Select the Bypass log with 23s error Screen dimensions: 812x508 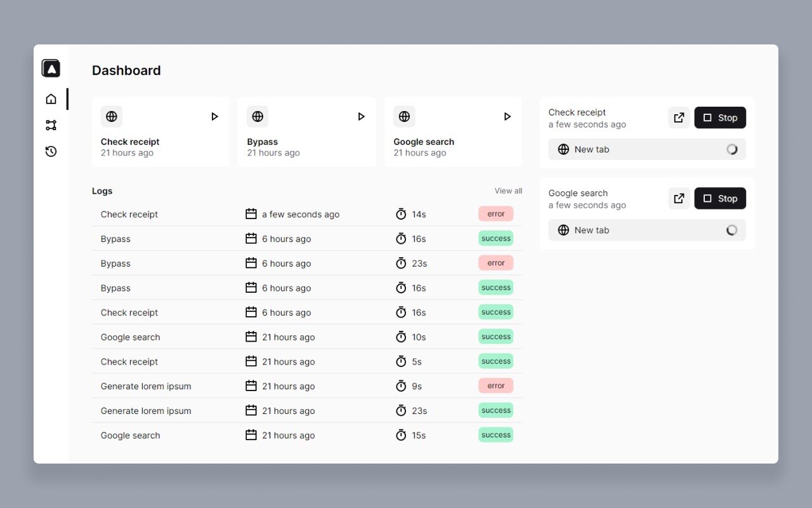[x=307, y=263]
